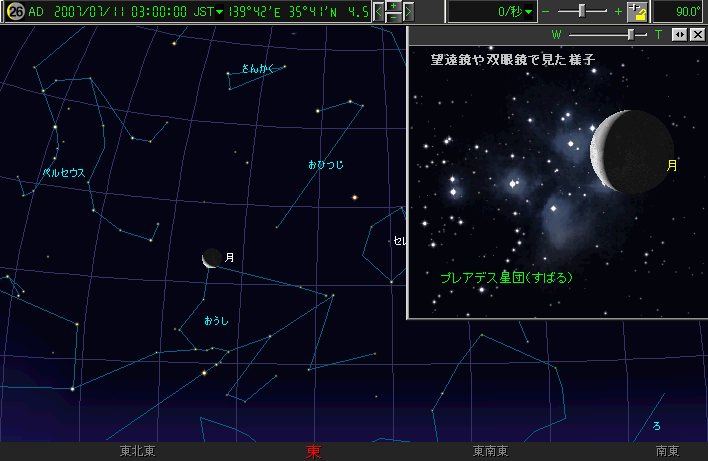Click the moon age 26 icon
The width and height of the screenshot is (708, 461).
click(15, 12)
